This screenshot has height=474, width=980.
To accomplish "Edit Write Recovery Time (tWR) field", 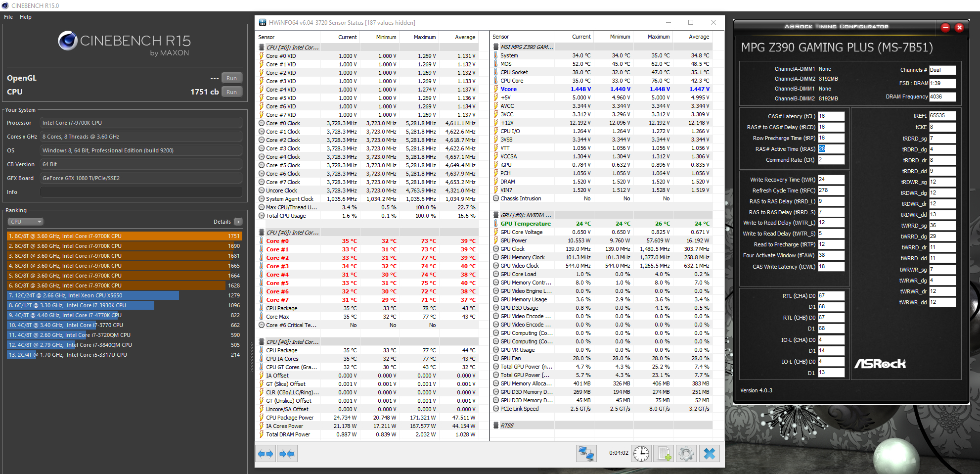I will (831, 180).
